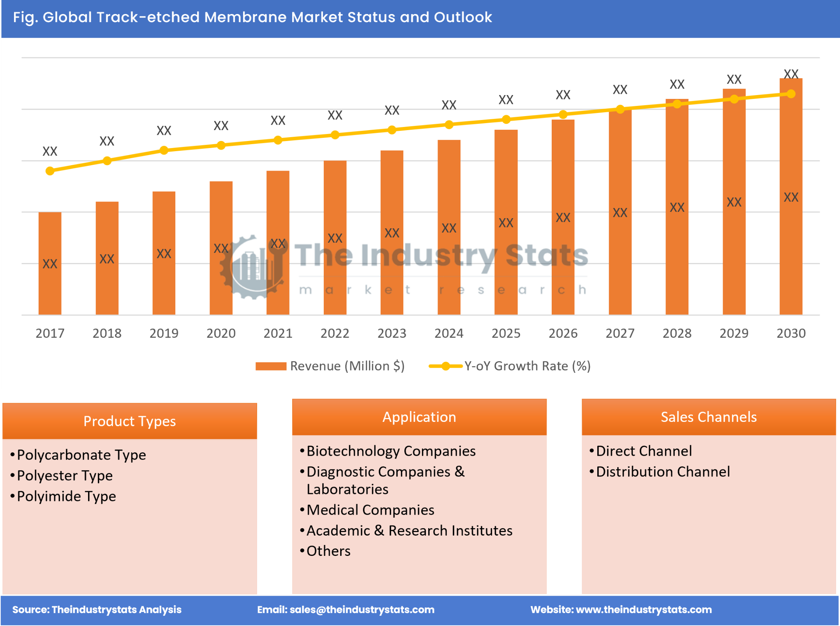Image resolution: width=840 pixels, height=626 pixels.
Task: Click the yellow marker above 2017
Action: [49, 171]
